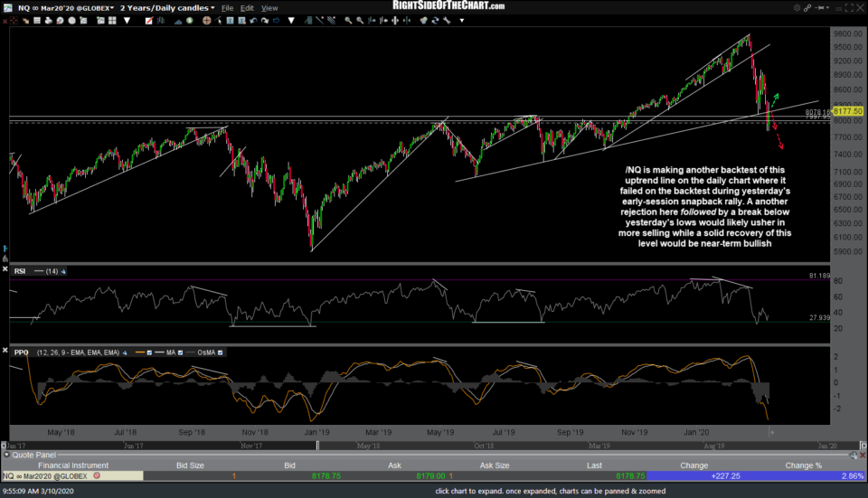Click the four-pane layout icon
Viewport: 868px width, 498px height.
(112, 21)
